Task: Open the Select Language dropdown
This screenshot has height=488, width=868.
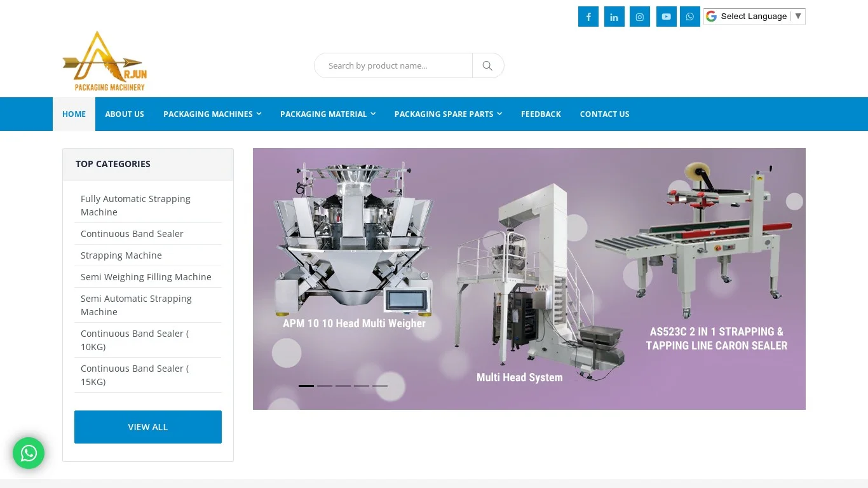Action: (x=754, y=17)
